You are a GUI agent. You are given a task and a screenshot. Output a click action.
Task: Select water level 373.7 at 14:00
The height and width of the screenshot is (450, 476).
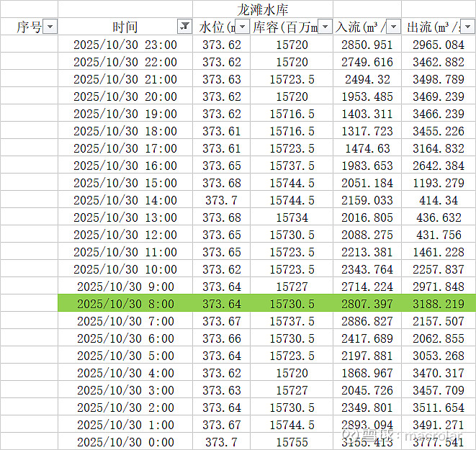[x=221, y=200]
